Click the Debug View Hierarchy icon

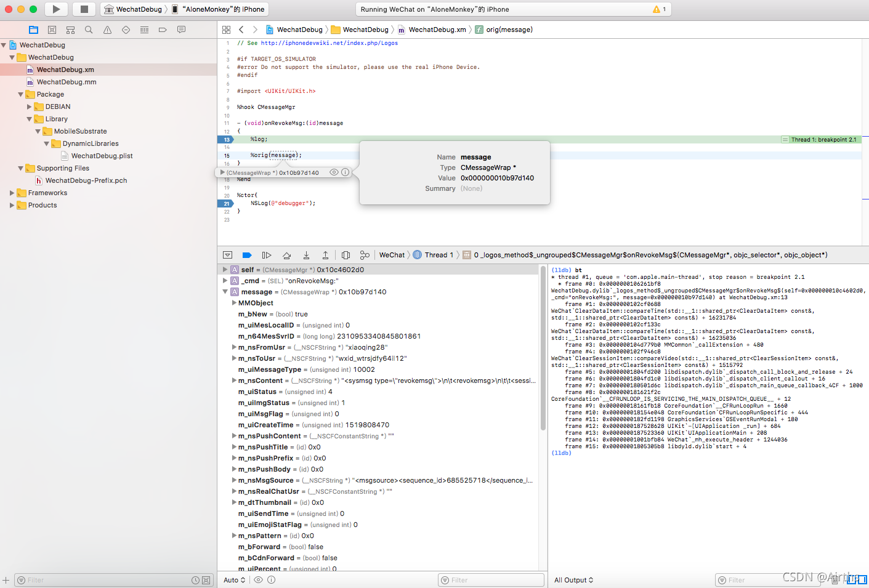(346, 255)
